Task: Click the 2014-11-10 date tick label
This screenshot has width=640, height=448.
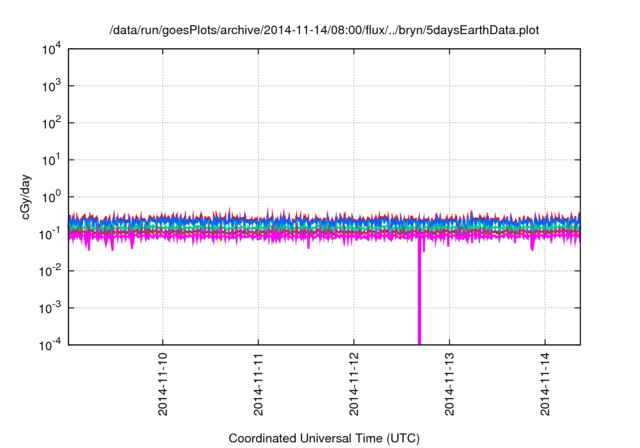Action: pos(162,384)
